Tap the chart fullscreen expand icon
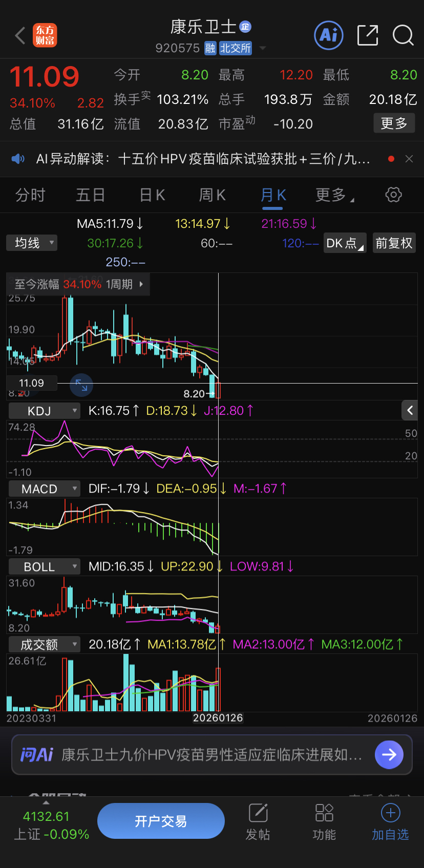424x868 pixels. 81,385
